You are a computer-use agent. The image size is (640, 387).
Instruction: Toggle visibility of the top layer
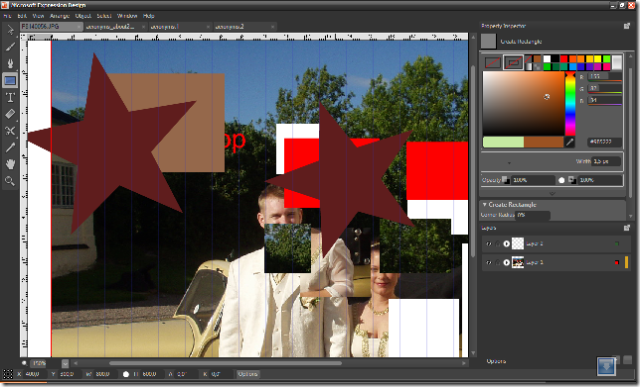[x=489, y=244]
